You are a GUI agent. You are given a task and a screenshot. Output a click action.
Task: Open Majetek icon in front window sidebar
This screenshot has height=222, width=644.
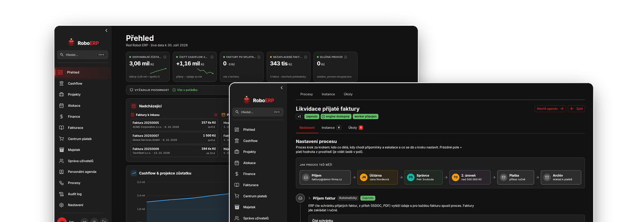237,207
